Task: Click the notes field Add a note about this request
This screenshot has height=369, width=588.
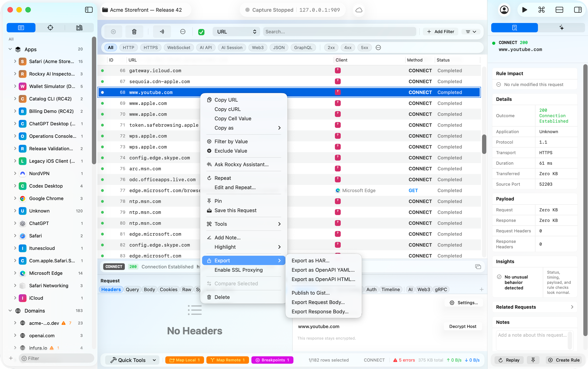Action: click(534, 340)
